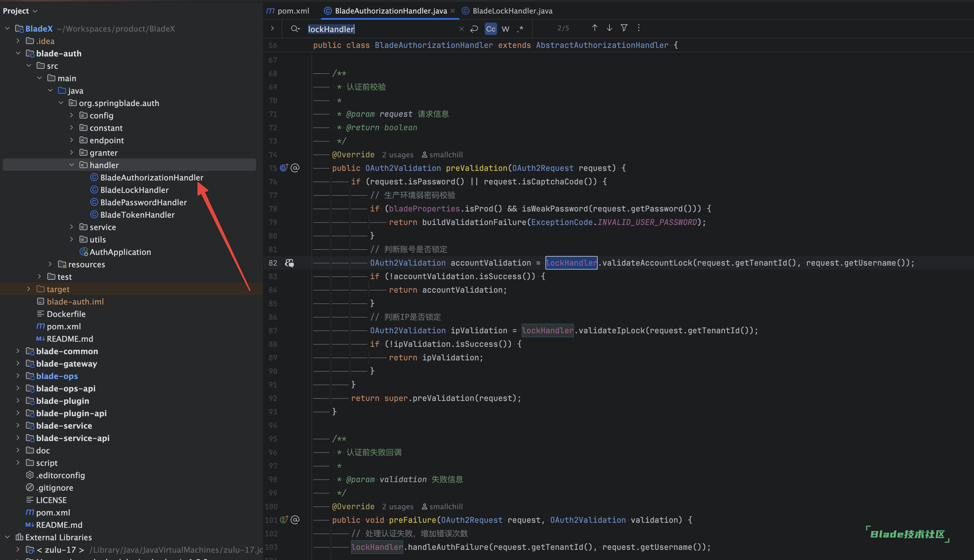974x560 pixels.
Task: Click highlighted lockHandler on line 82
Action: click(571, 263)
